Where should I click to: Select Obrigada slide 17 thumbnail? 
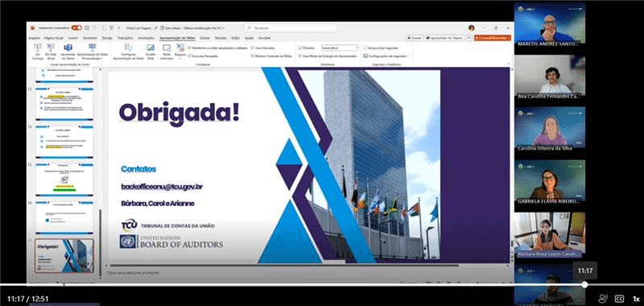coord(64,255)
